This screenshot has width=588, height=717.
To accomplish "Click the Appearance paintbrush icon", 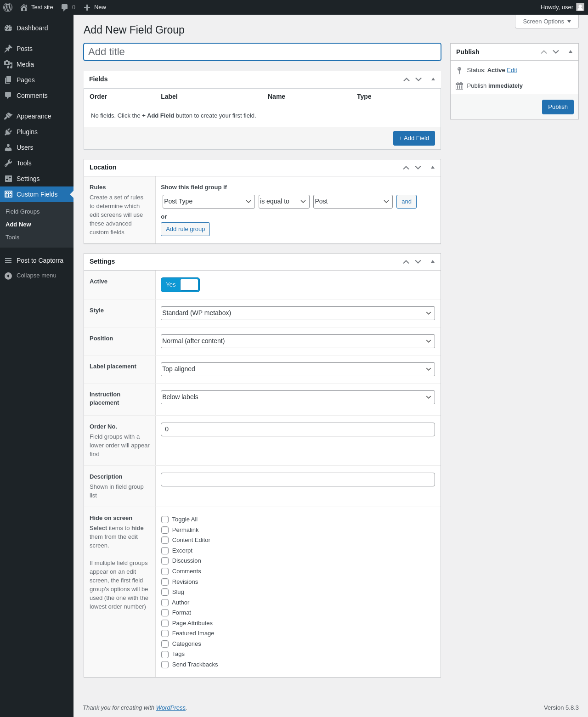I will pyautogui.click(x=8, y=116).
